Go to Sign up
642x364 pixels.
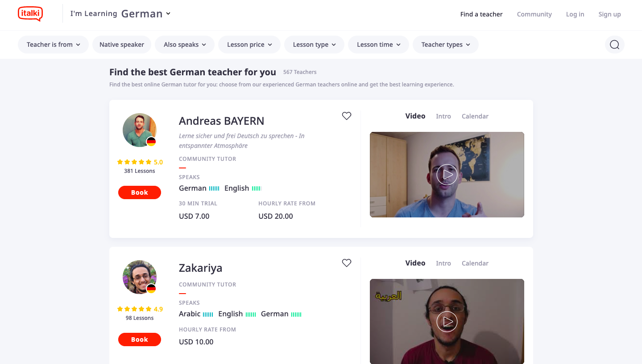click(609, 14)
